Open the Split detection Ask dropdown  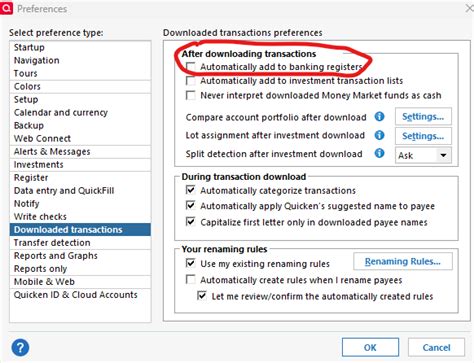423,155
